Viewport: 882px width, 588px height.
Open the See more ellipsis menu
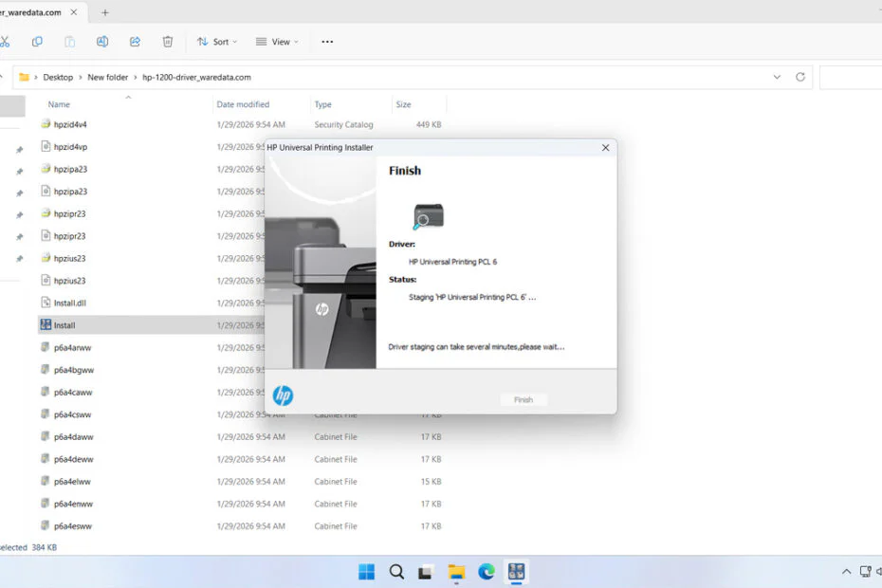pyautogui.click(x=327, y=42)
